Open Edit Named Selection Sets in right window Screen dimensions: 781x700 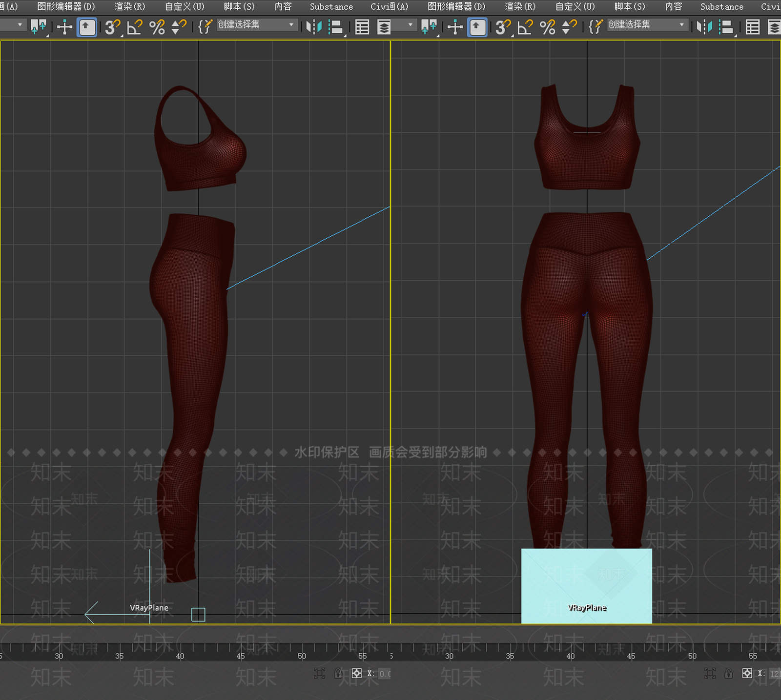(x=596, y=27)
